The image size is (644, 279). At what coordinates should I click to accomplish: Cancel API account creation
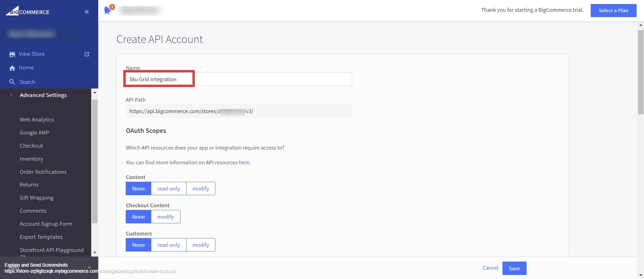(490, 268)
